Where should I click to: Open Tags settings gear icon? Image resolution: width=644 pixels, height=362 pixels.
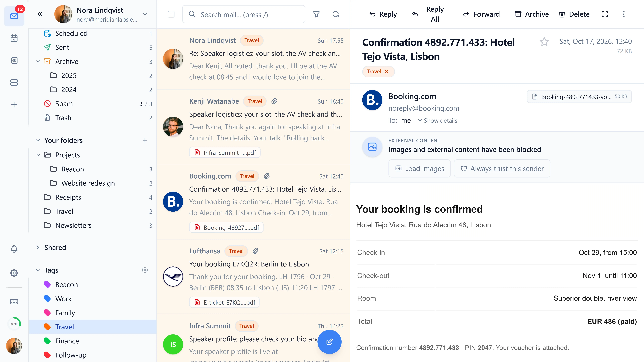click(x=145, y=270)
